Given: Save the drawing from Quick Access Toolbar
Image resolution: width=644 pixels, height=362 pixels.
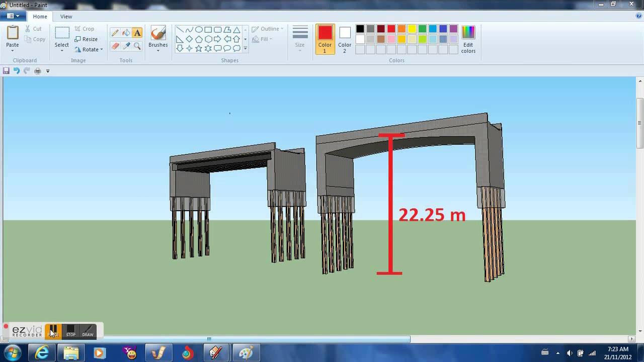Looking at the screenshot, I should [x=6, y=71].
